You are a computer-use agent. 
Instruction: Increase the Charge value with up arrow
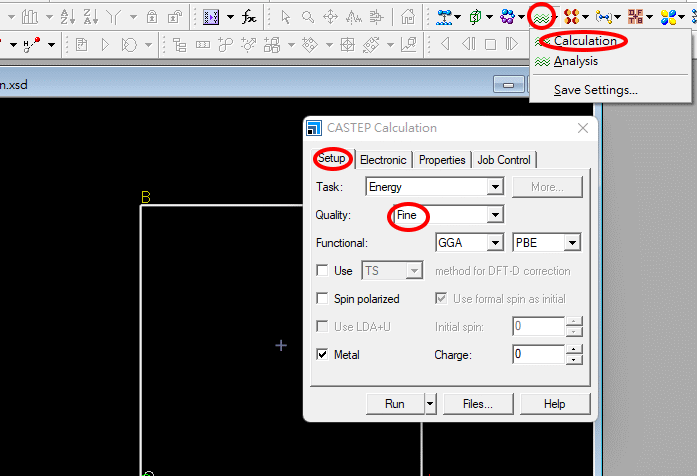coord(574,349)
